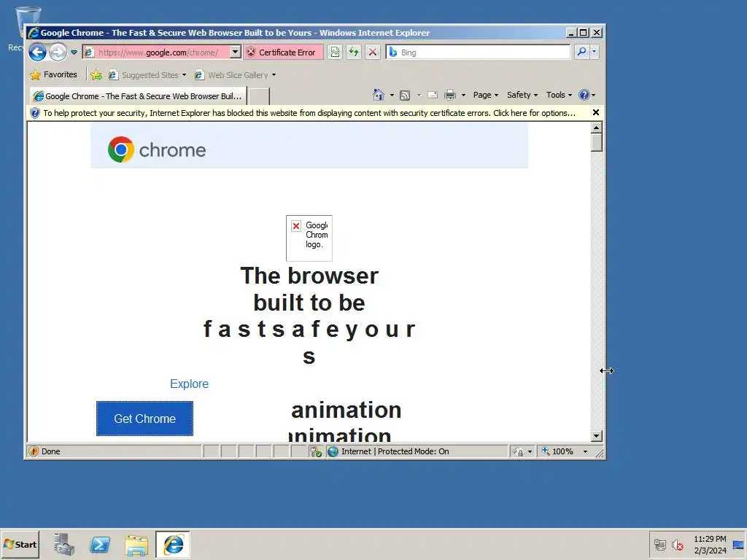This screenshot has width=747, height=560.
Task: Click the Help question mark icon
Action: click(584, 95)
